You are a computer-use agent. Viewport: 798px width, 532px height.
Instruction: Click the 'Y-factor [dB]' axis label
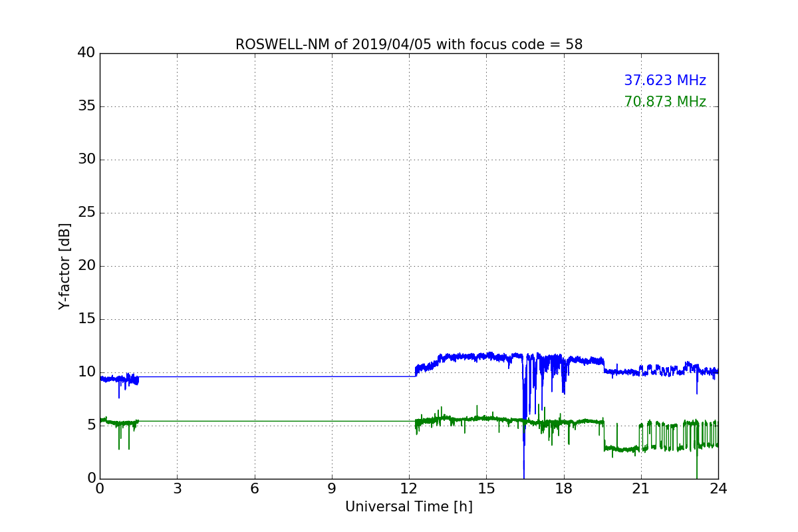[x=65, y=266]
